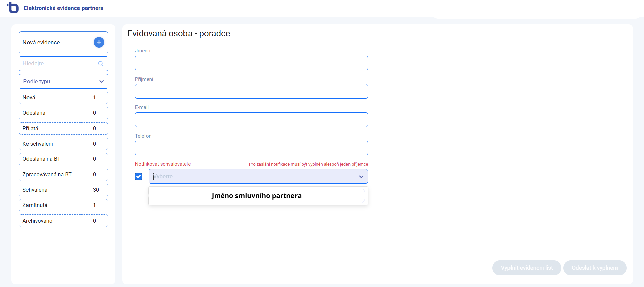
Task: Click the search magnifier icon
Action: click(x=100, y=64)
